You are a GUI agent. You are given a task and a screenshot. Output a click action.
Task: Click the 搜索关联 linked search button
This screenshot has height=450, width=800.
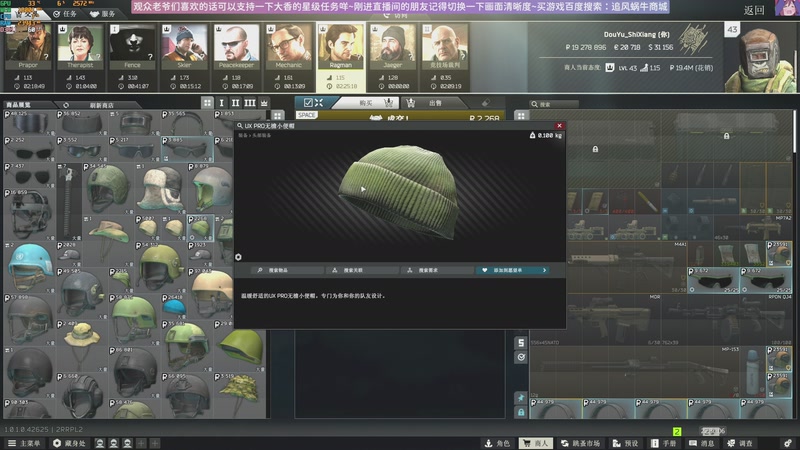(x=362, y=270)
